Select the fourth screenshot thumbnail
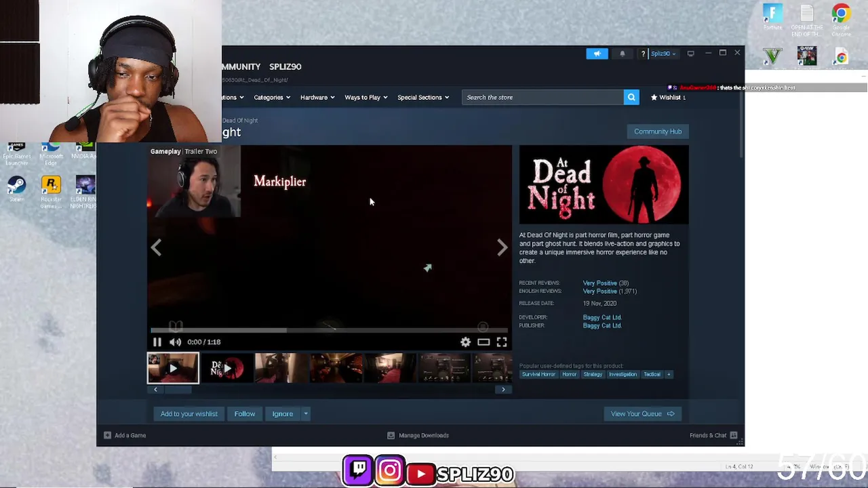This screenshot has height=488, width=868. [335, 368]
